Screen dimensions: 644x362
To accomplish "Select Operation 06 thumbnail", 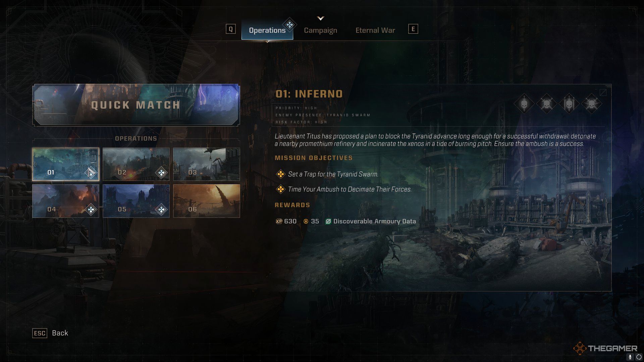I will click(x=206, y=201).
